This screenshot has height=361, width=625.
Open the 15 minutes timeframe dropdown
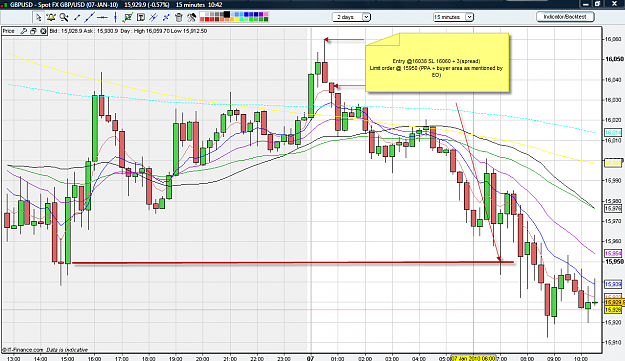click(453, 17)
